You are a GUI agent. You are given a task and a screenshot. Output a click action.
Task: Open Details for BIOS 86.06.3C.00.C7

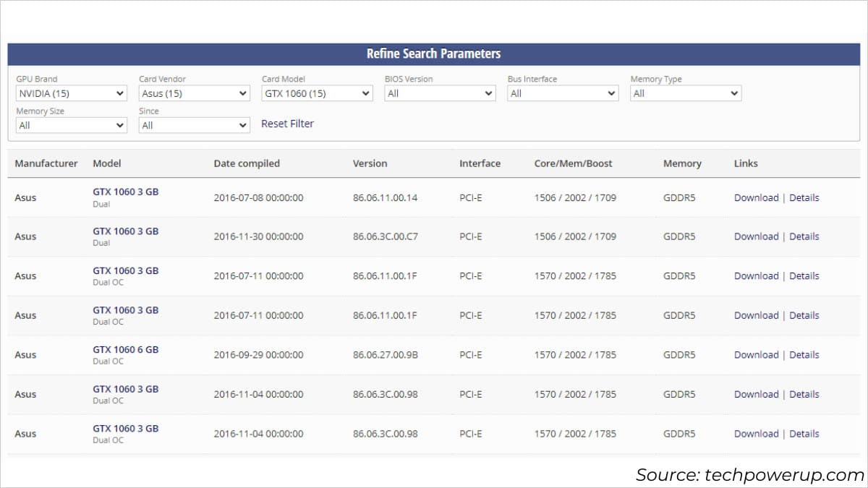(804, 236)
